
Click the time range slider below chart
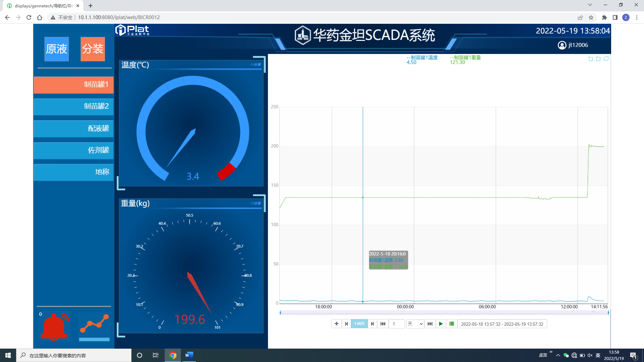pos(444,313)
